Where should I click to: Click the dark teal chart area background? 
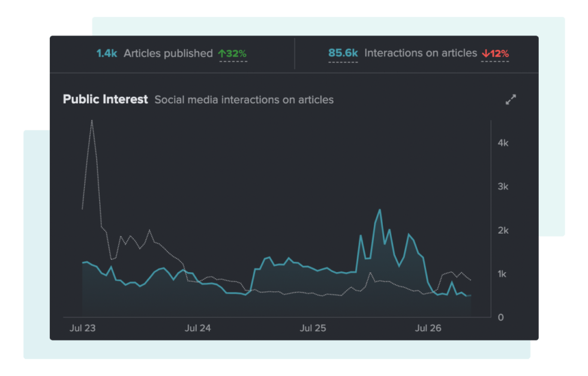click(240, 168)
